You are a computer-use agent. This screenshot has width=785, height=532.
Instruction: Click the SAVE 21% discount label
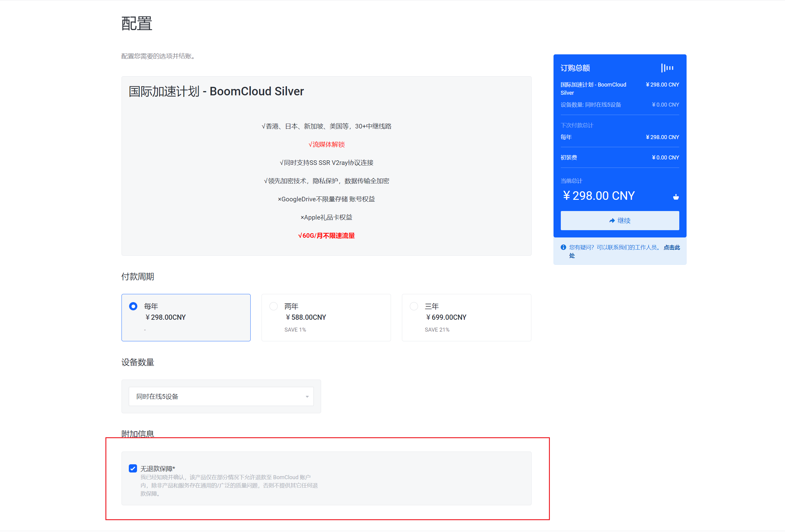[437, 329]
